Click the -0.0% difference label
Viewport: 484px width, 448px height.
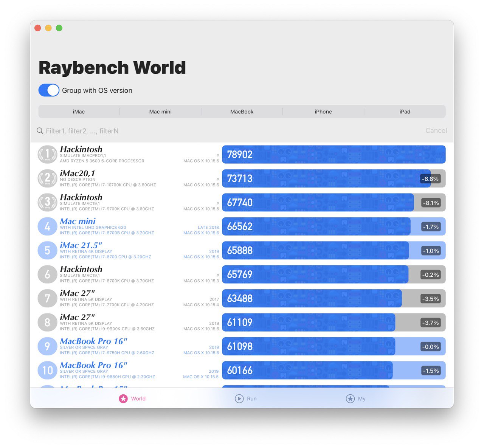click(431, 347)
